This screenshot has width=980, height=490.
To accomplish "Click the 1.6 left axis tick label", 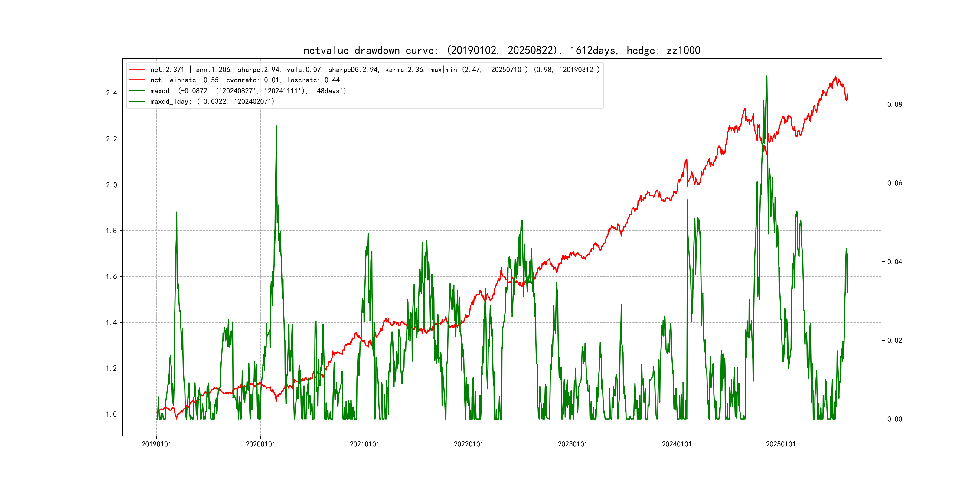I will [112, 276].
